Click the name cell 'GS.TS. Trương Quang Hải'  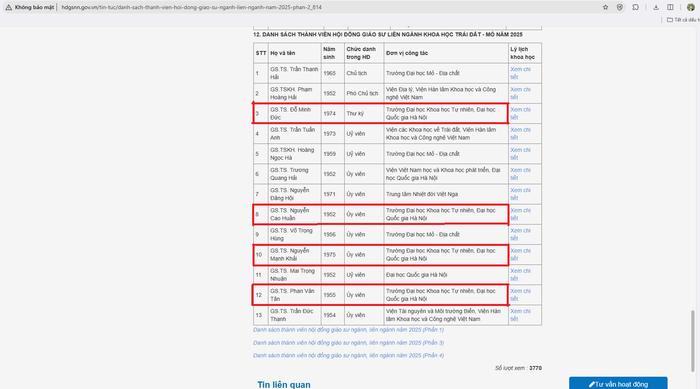pos(294,174)
